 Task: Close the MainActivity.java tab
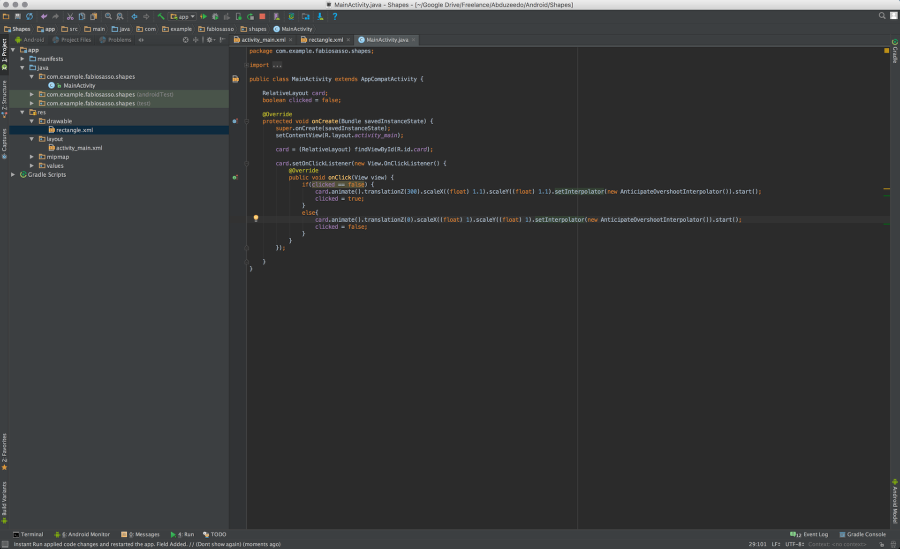[413, 40]
